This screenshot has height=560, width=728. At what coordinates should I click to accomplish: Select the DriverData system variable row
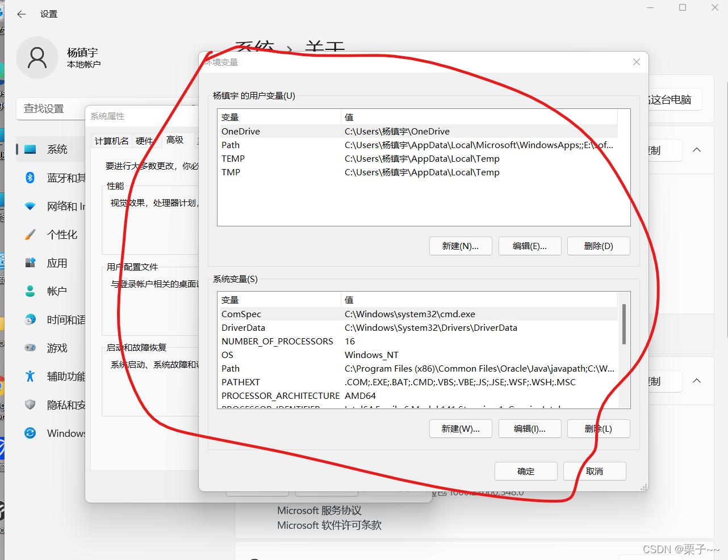pos(417,328)
